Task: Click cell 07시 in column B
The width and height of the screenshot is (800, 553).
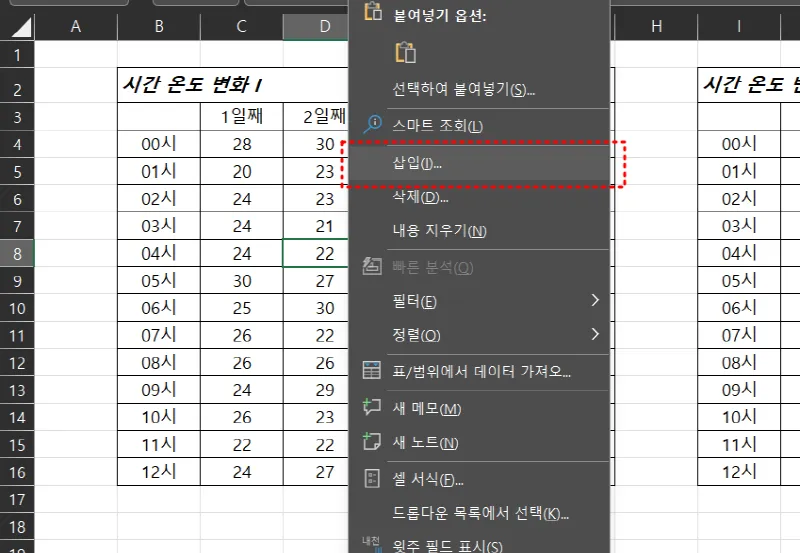Action: (159, 335)
